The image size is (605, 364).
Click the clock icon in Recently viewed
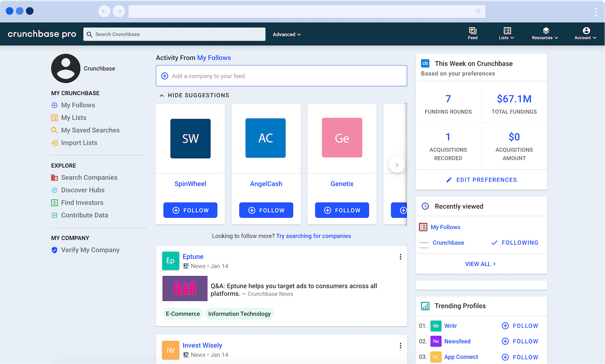coord(425,206)
